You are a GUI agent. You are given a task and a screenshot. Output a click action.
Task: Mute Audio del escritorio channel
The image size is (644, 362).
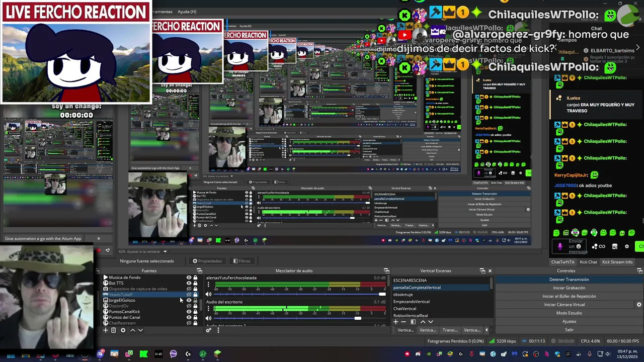[x=209, y=318]
